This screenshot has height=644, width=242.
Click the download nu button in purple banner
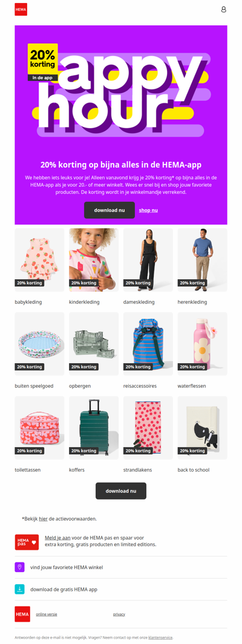(110, 210)
